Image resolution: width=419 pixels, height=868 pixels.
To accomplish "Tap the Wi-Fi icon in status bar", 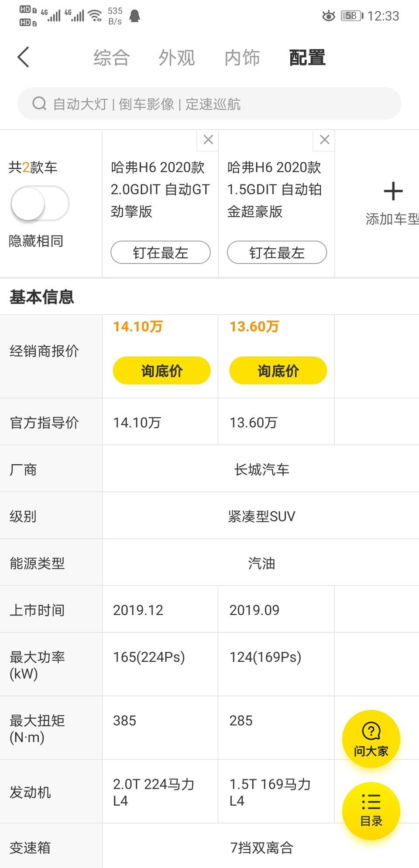I will pyautogui.click(x=95, y=16).
